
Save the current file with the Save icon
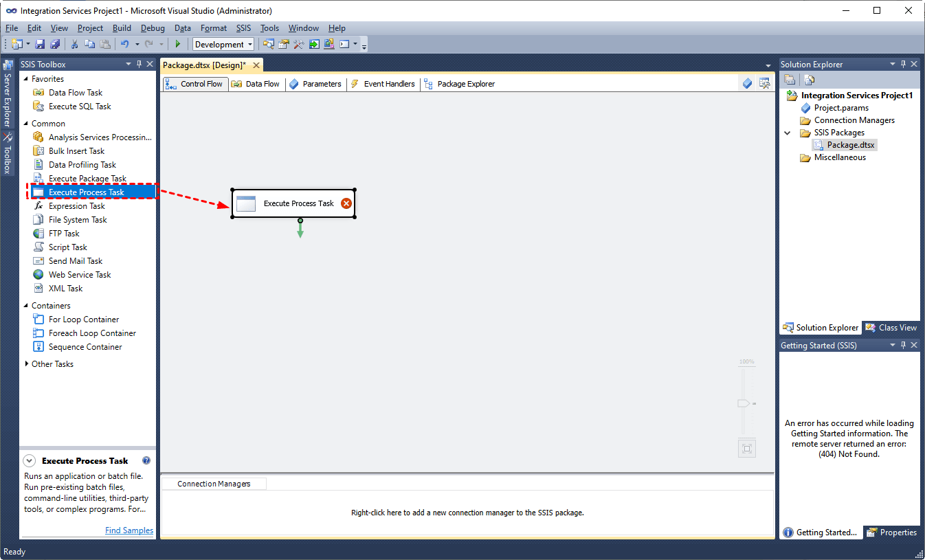[x=40, y=44]
